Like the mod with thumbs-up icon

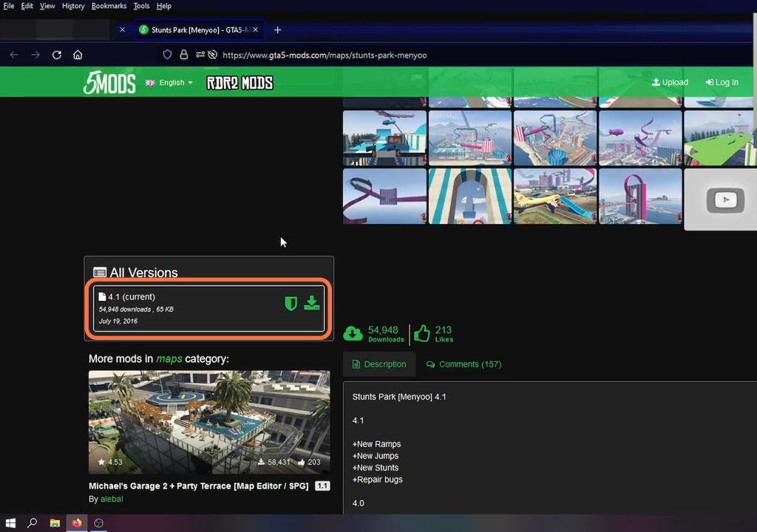[422, 333]
